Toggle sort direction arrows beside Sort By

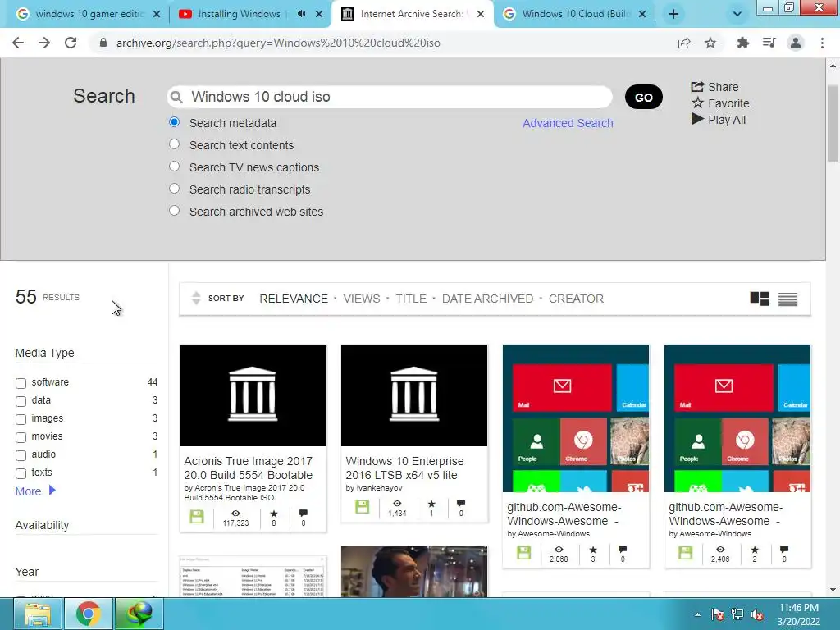click(196, 299)
